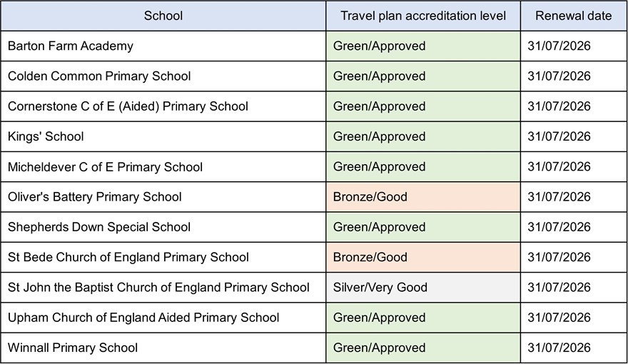Select St John the Baptist school name

158,288
